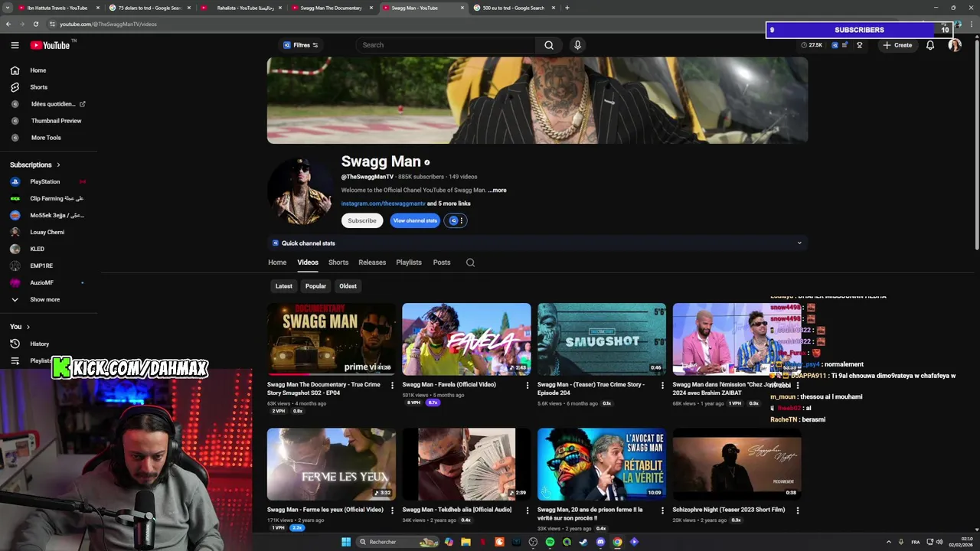Viewport: 980px width, 551px height.
Task: Open Louay Cherni subscription channel
Action: coord(47,232)
